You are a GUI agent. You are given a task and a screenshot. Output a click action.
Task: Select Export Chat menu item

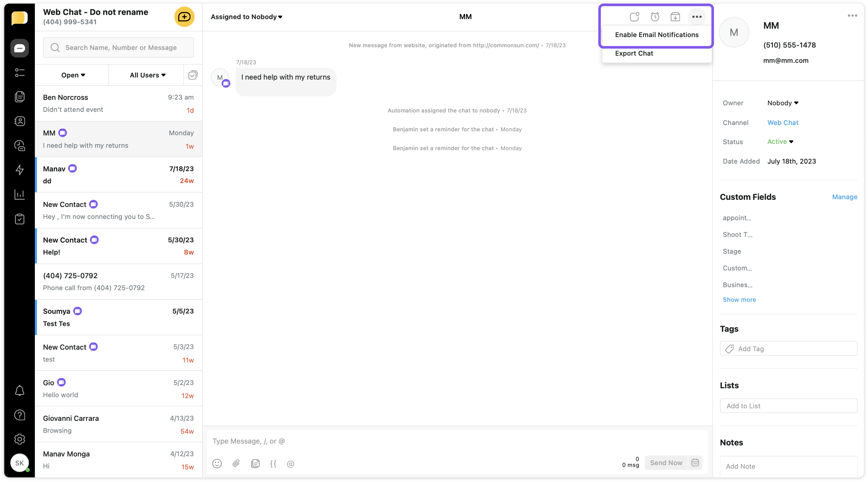(x=657, y=53)
